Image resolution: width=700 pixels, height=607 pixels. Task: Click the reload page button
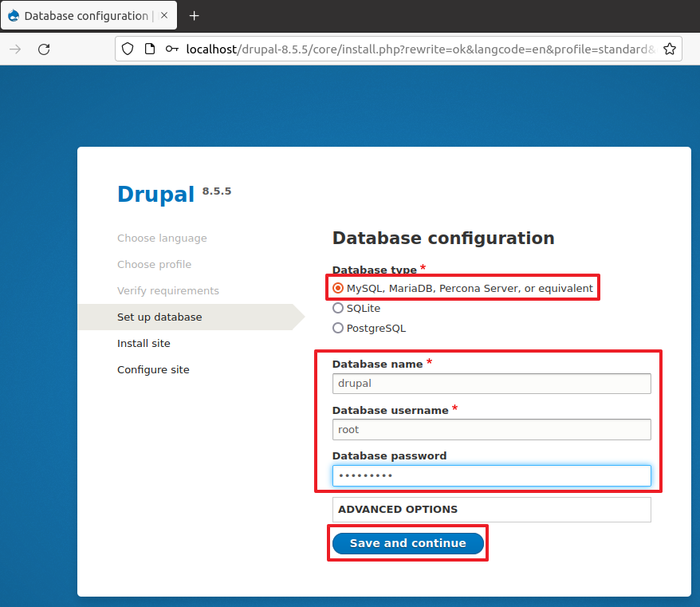[44, 49]
